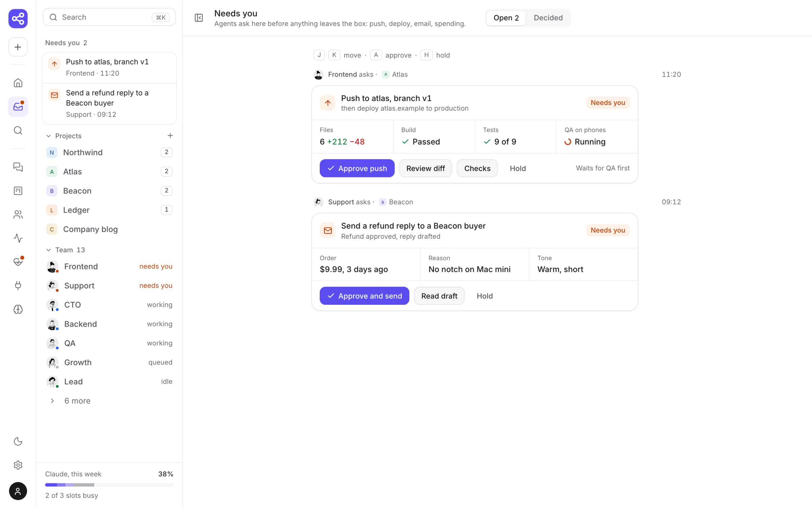The image size is (812, 508).
Task: Click the new item plus icon
Action: coord(18,47)
